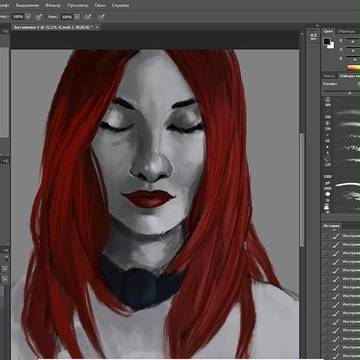Click the middle G color slider
Screen dimensions: 360x360
coord(353,49)
